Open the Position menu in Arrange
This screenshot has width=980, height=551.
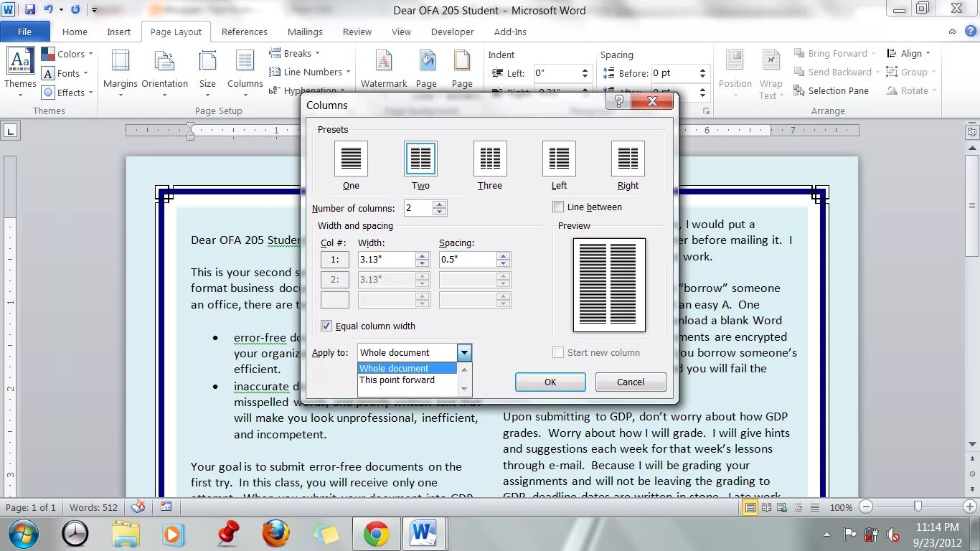[735, 74]
